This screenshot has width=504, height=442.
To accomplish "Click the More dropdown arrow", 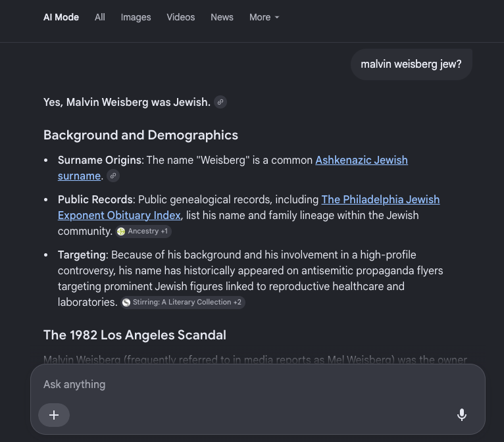I will coord(277,17).
